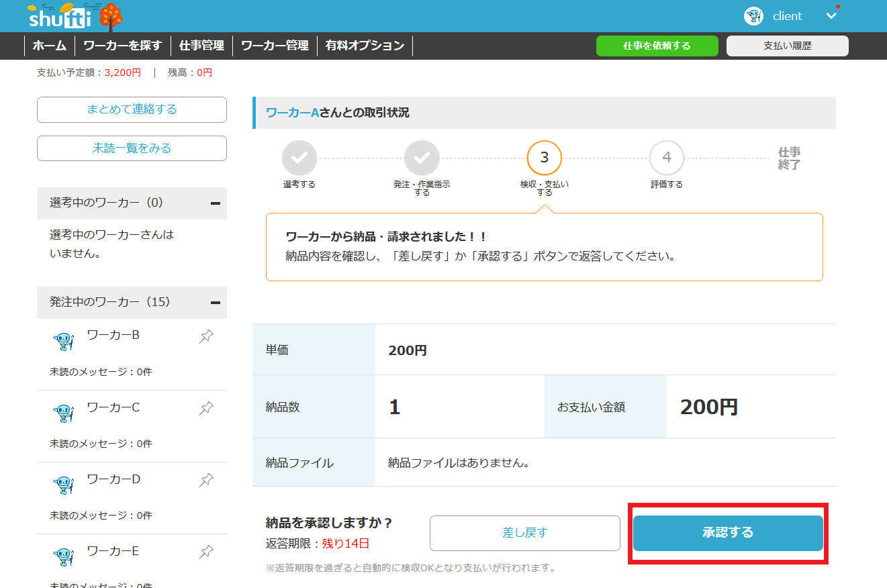Click the 返答期限 残り14日 text
This screenshot has height=588, width=887.
pos(318,544)
